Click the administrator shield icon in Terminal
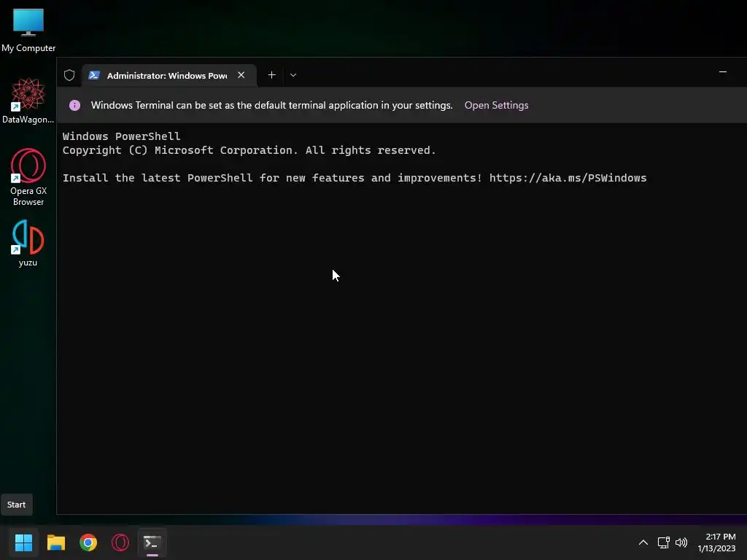This screenshot has height=560, width=747. [69, 75]
